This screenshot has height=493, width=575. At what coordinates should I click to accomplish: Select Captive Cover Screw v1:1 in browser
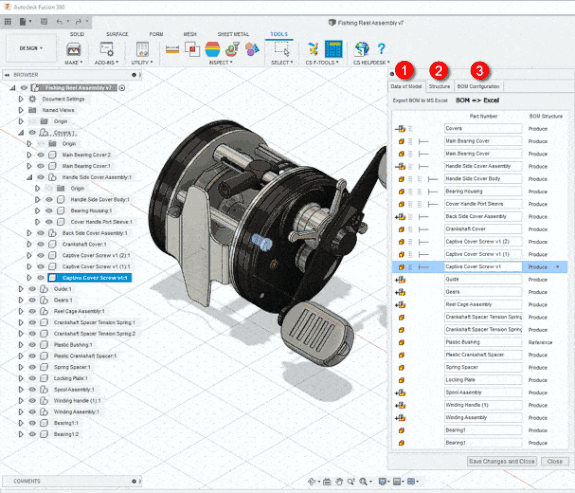[95, 278]
